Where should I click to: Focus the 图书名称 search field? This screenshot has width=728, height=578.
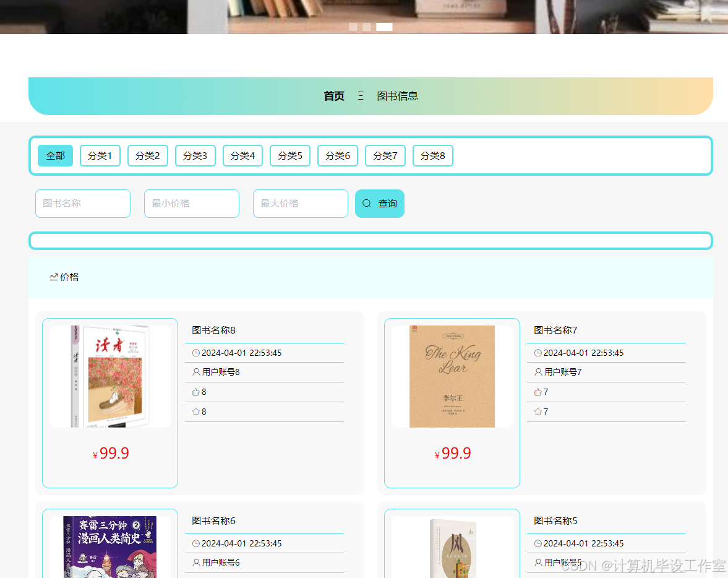pos(83,204)
